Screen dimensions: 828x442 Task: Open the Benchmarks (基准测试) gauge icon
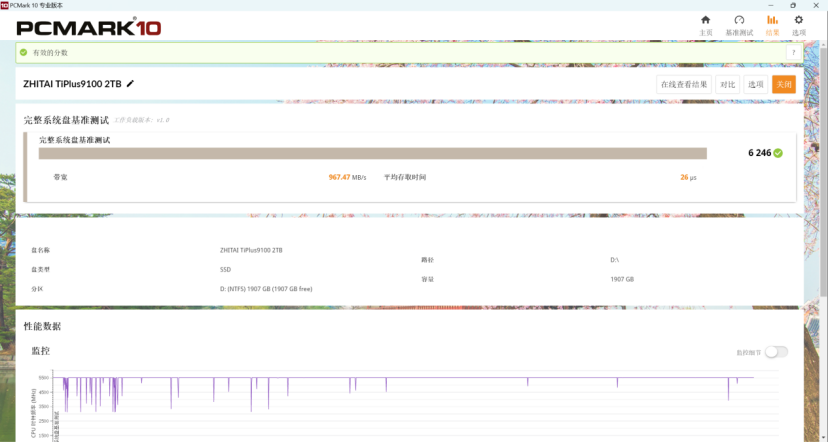(x=739, y=20)
